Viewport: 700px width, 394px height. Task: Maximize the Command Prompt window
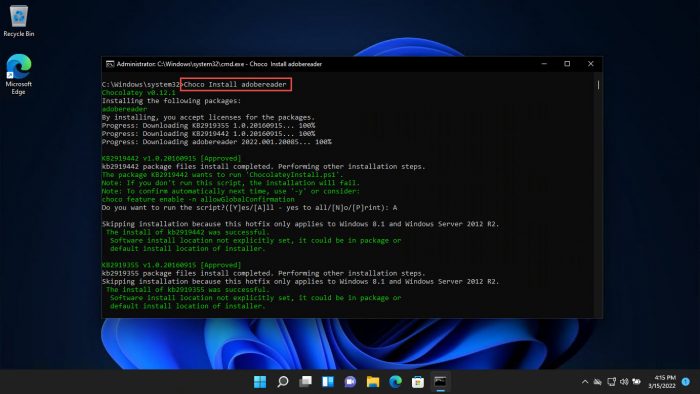click(567, 64)
